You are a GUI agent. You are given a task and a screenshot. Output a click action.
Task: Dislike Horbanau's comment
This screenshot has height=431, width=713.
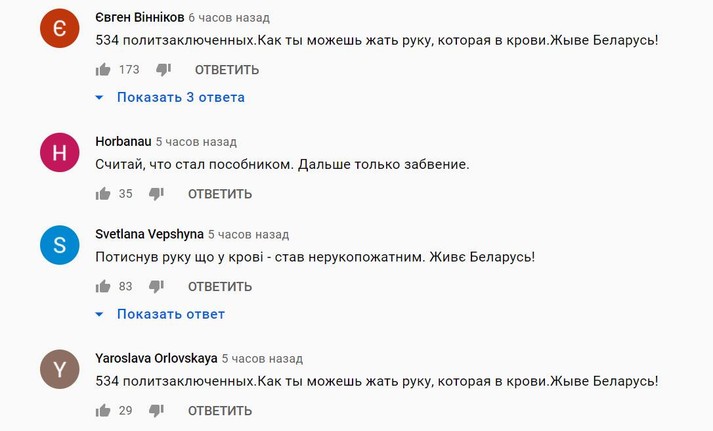156,194
